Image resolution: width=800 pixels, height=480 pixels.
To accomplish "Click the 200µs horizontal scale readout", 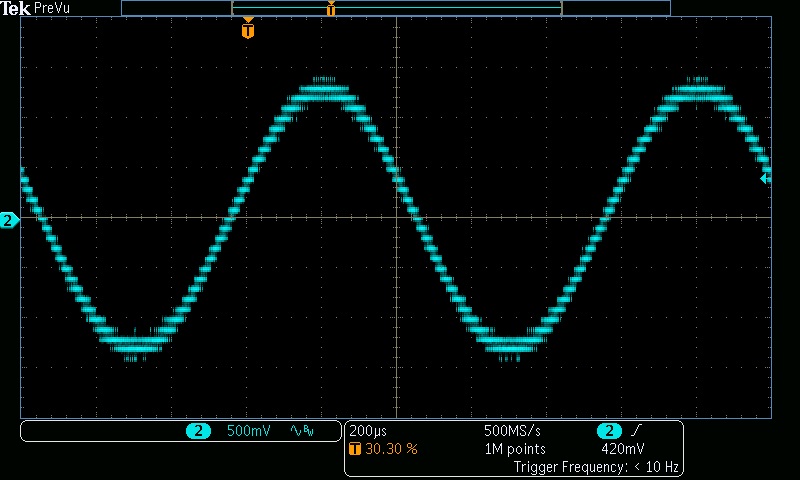I will click(x=368, y=431).
